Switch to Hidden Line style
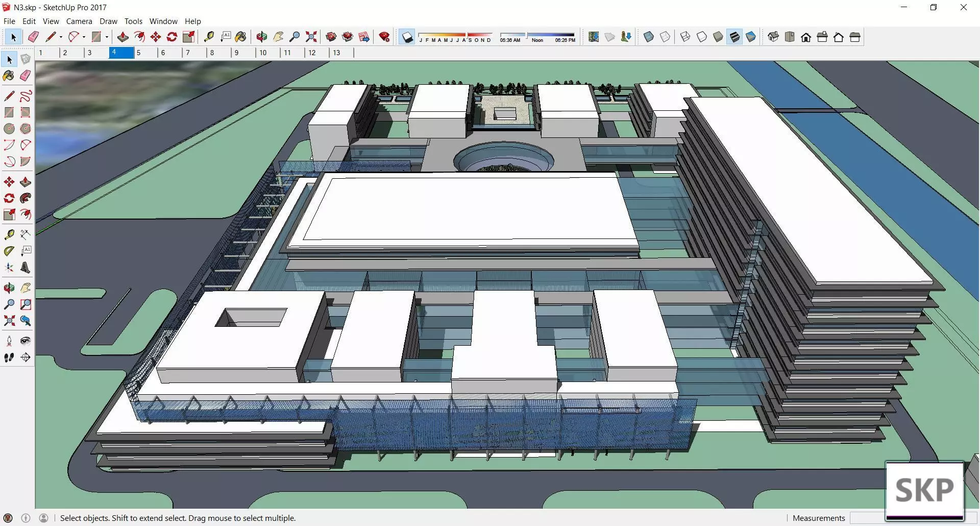Screen dimensions: 980x526 [702, 37]
